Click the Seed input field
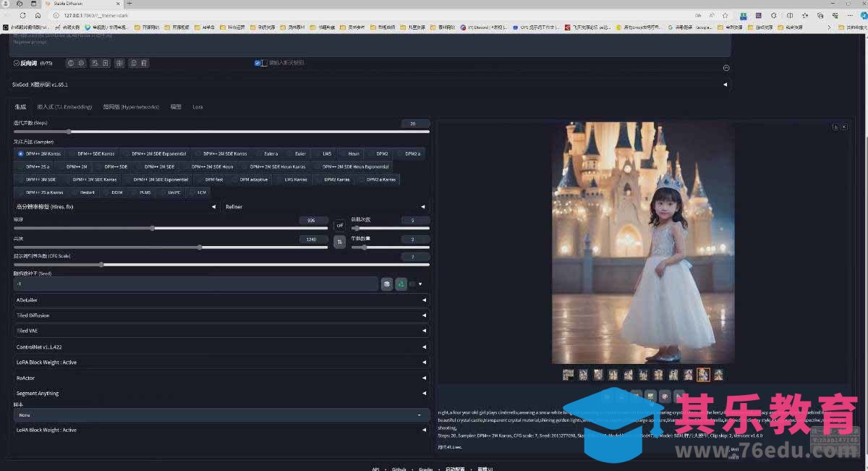 [195, 284]
